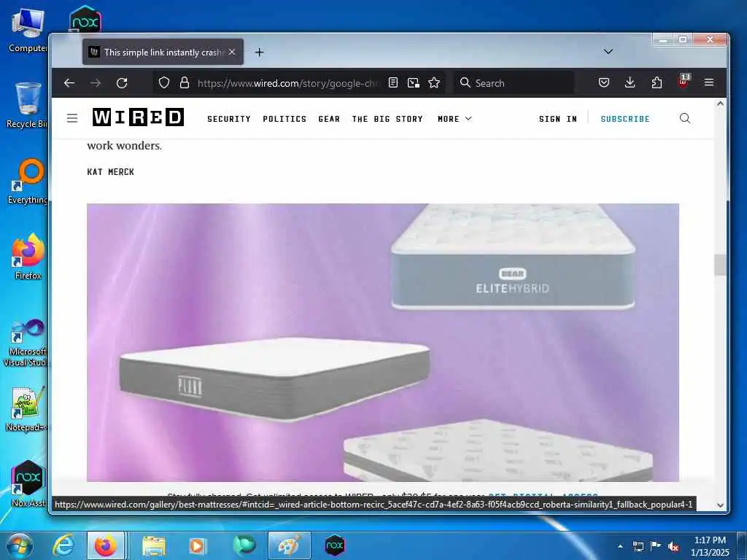
Task: Open a new tab with the plus button
Action: coord(259,52)
